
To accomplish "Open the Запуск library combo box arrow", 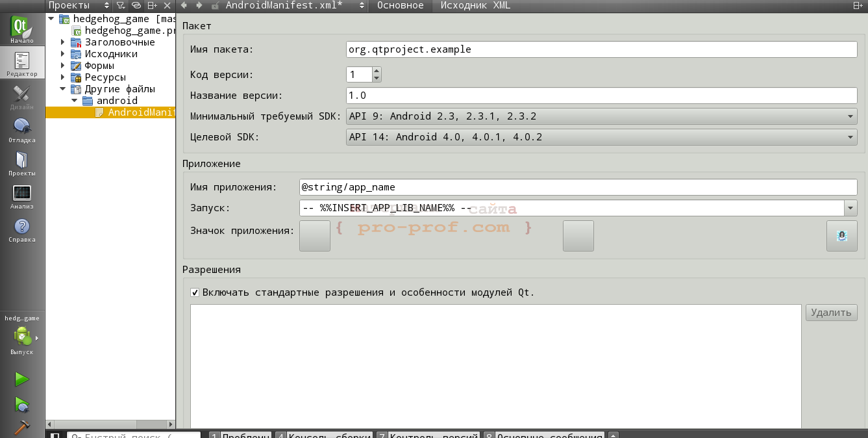I will 850,208.
